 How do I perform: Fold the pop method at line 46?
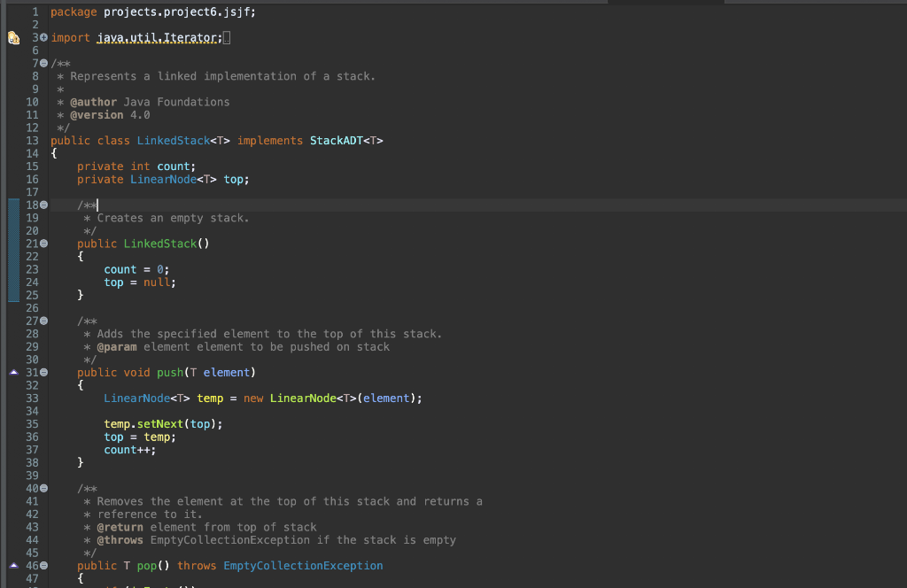[x=44, y=566]
